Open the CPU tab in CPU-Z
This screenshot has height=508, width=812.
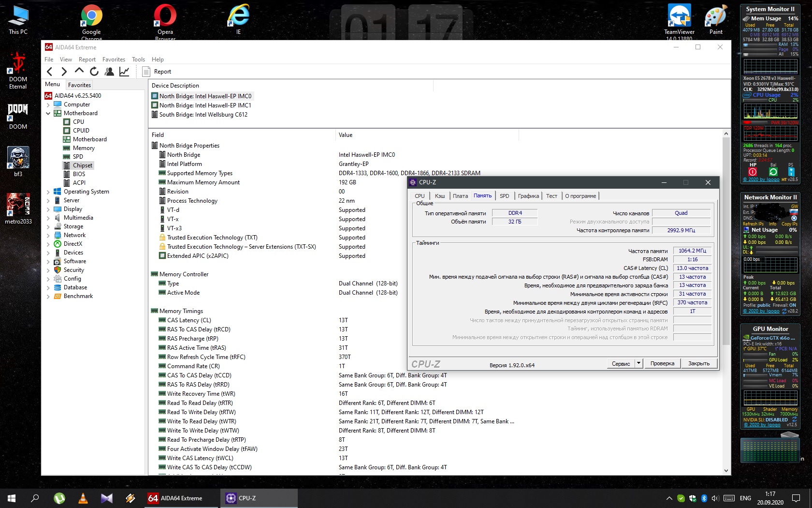point(420,196)
